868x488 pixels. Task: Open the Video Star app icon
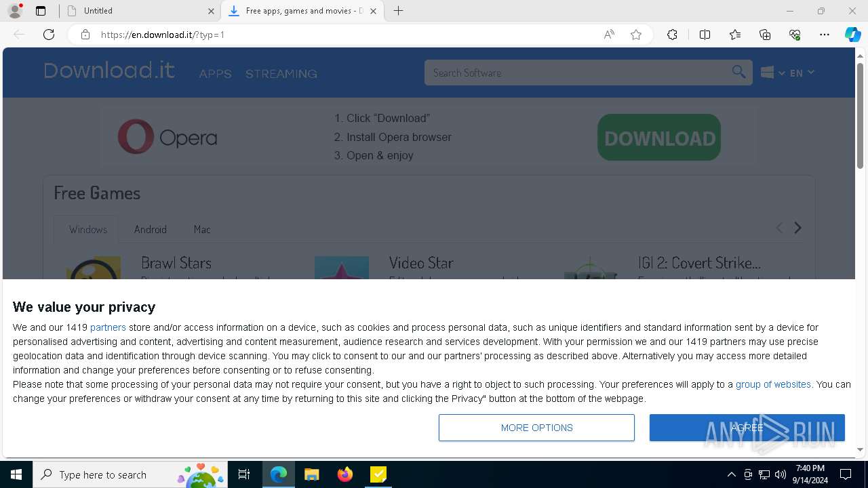pyautogui.click(x=342, y=268)
